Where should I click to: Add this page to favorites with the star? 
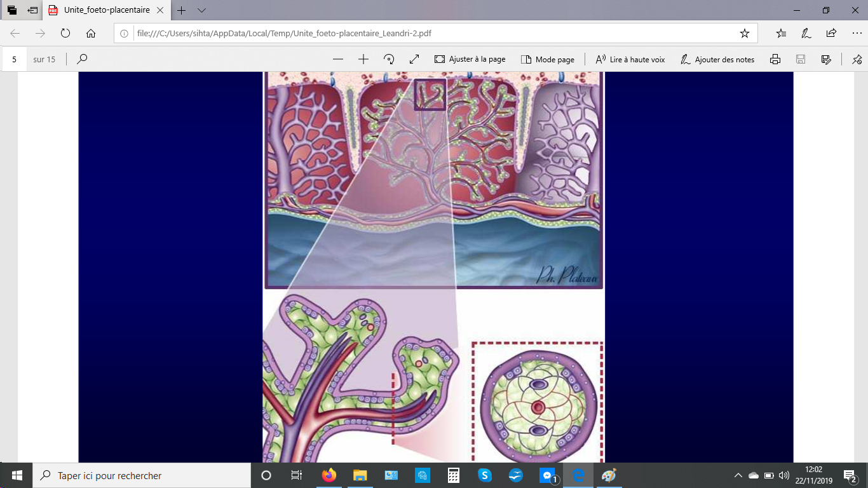745,33
